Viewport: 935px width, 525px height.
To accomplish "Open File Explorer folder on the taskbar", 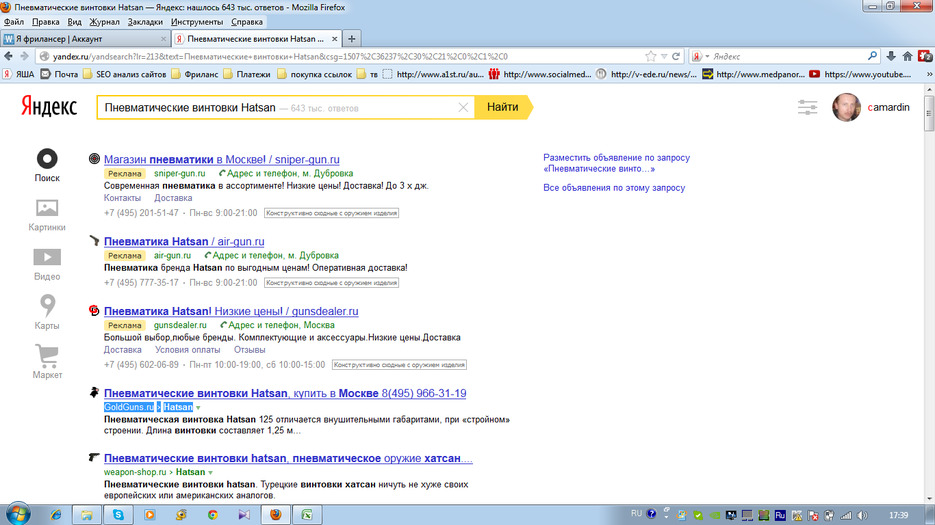I will pos(86,514).
